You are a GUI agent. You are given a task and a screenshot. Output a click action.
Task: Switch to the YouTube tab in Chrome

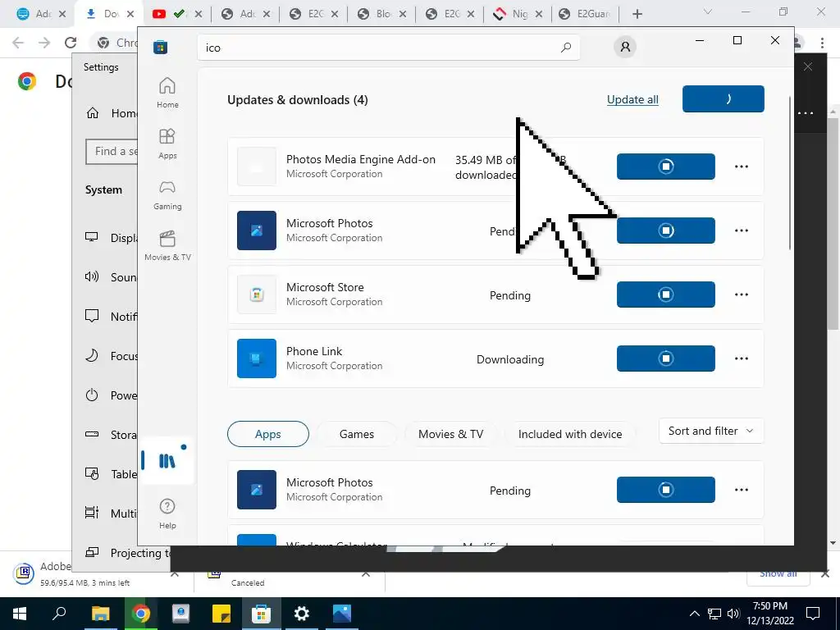coord(177,14)
